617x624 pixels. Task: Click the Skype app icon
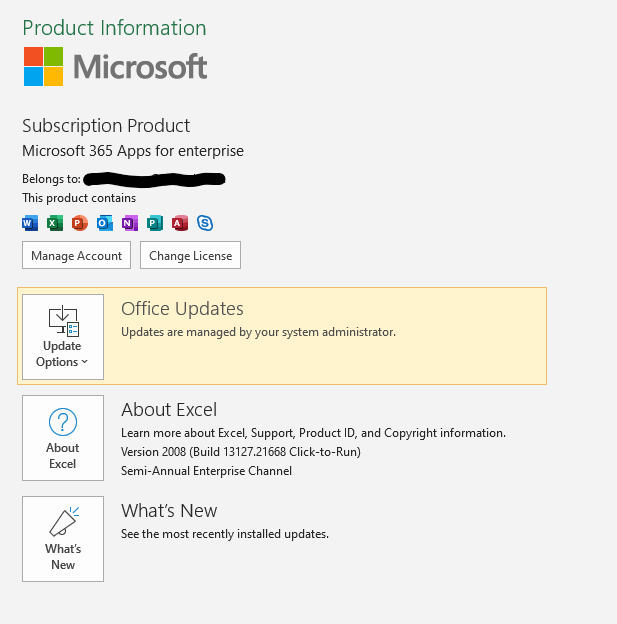(205, 223)
